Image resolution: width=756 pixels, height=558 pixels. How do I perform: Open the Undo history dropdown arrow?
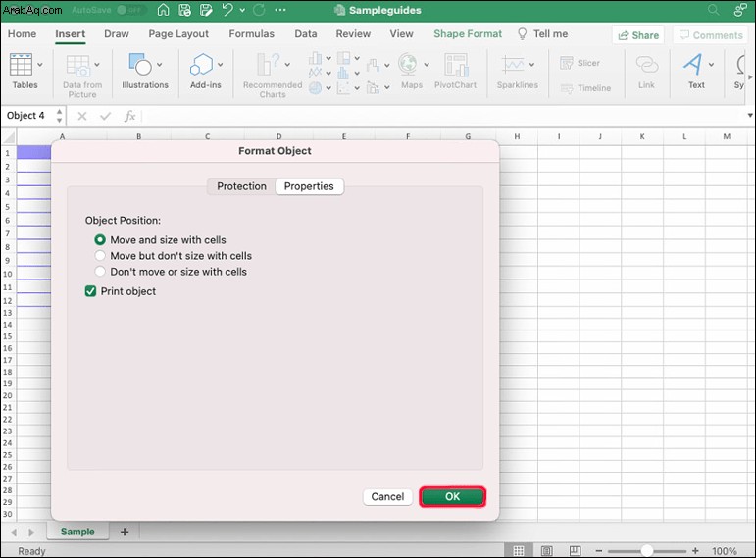tap(242, 10)
